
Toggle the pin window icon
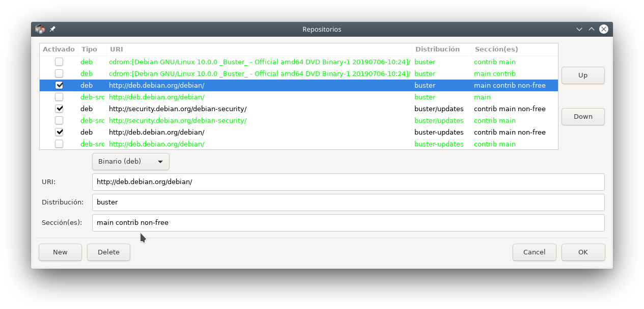pyautogui.click(x=52, y=29)
